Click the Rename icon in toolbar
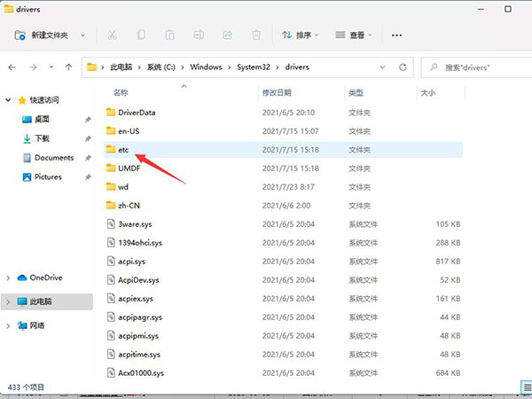Image resolution: width=532 pixels, height=399 pixels. pyautogui.click(x=199, y=35)
